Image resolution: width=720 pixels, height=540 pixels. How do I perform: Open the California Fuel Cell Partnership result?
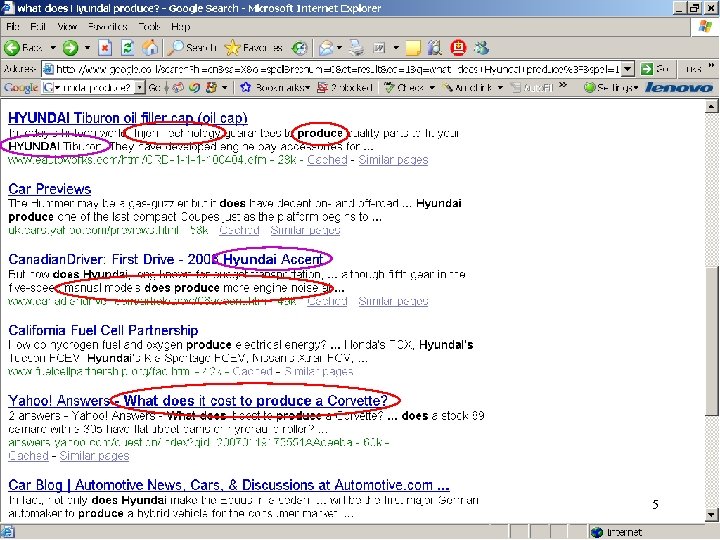(x=103, y=330)
